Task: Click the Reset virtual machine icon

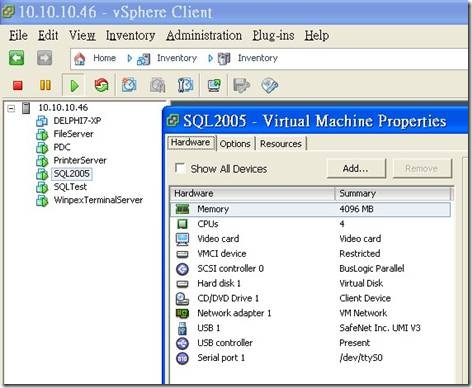Action: click(102, 85)
